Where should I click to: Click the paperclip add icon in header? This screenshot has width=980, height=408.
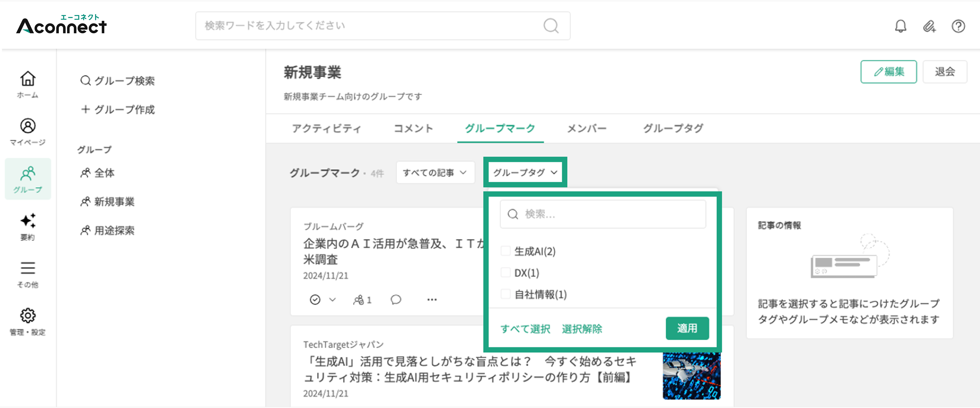[930, 26]
